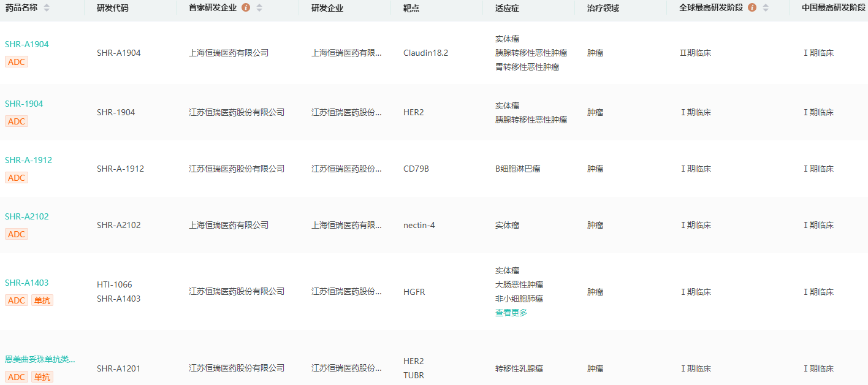Click the info icon beside 首家研发企业

pyautogui.click(x=246, y=8)
